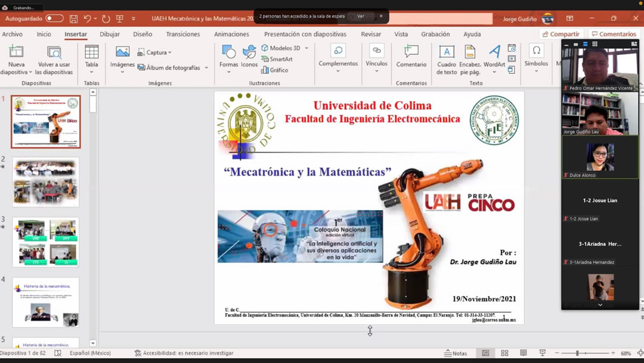This screenshot has height=363, width=644.
Task: Click Español (México) language indicator
Action: (90, 353)
